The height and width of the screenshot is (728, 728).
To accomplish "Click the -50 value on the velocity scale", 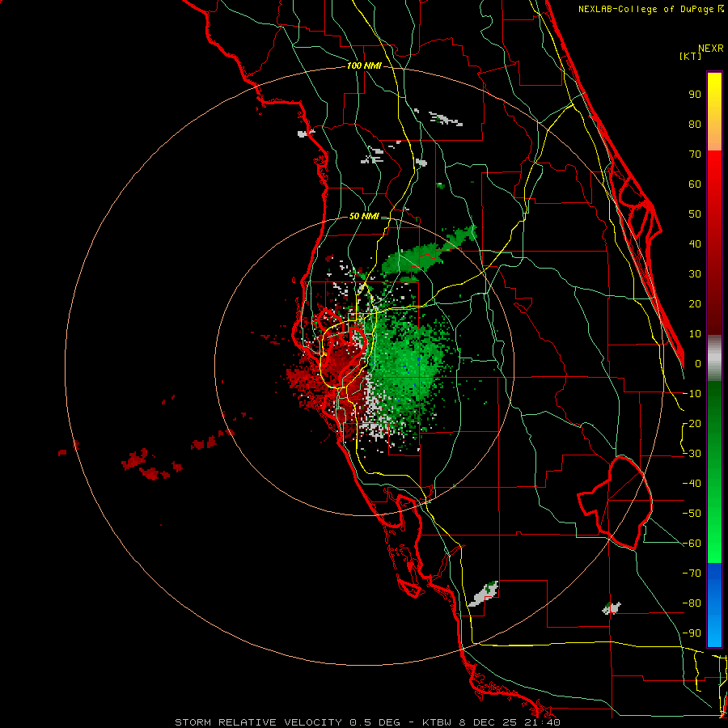I will click(x=692, y=514).
